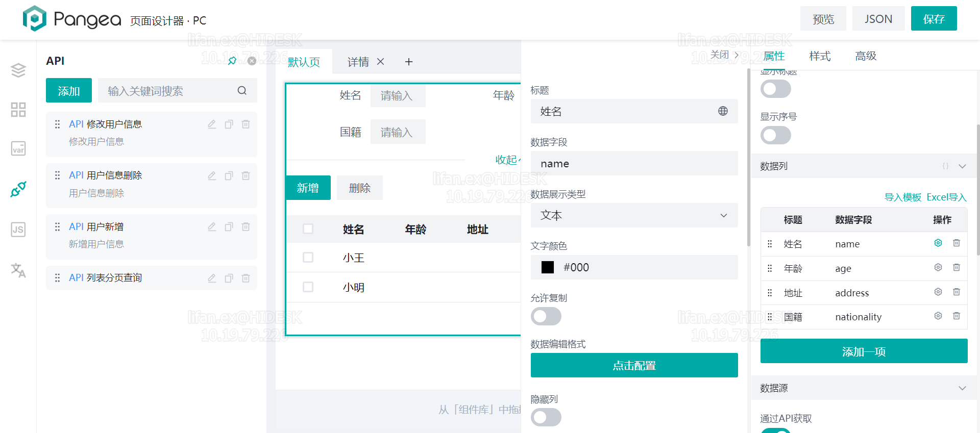Click globe icon in 标题 field
This screenshot has width=980, height=433.
coord(723,111)
